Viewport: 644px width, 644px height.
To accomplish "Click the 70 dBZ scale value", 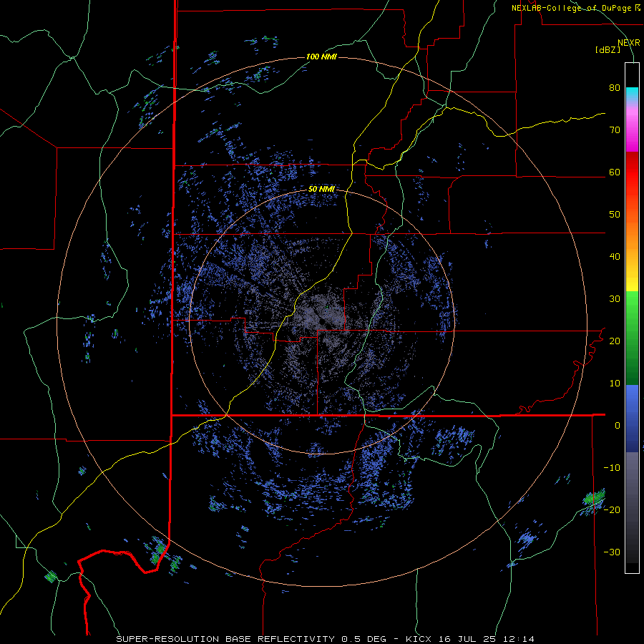I will (615, 130).
